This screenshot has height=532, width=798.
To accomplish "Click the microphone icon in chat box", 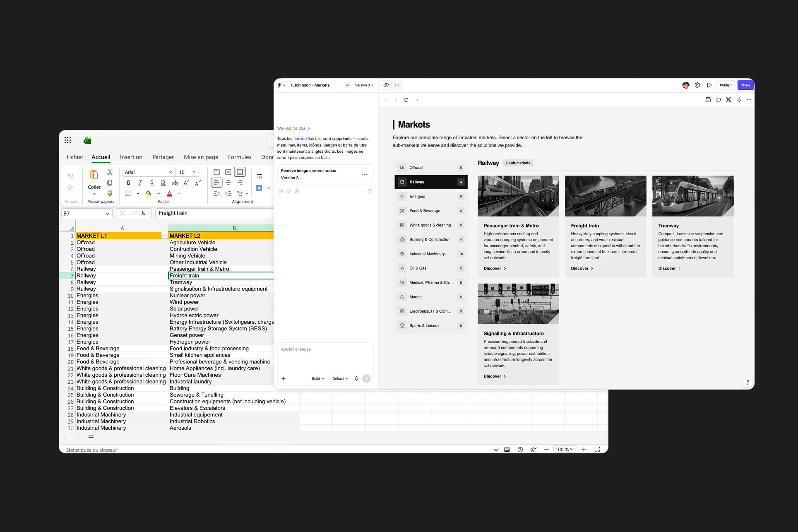I will (x=356, y=378).
